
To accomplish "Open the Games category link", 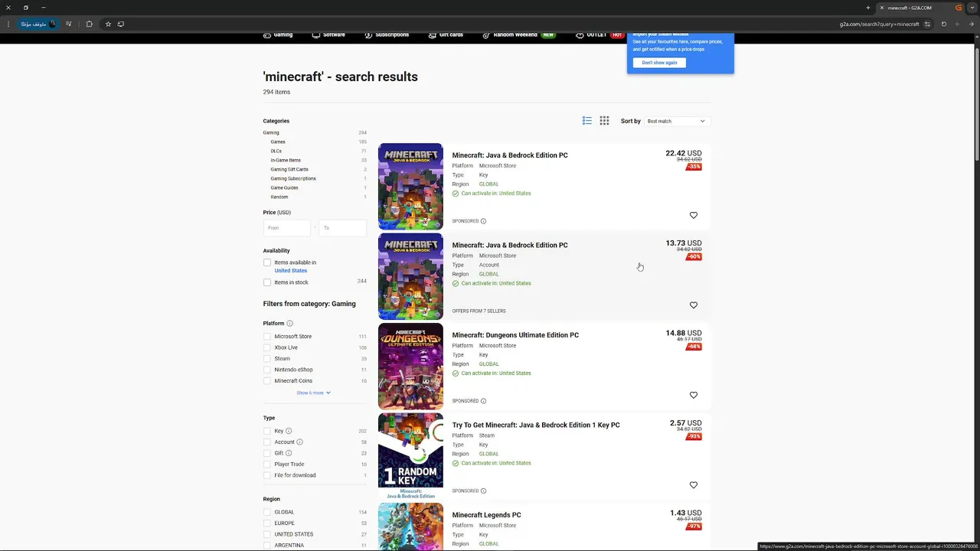I will pos(278,142).
